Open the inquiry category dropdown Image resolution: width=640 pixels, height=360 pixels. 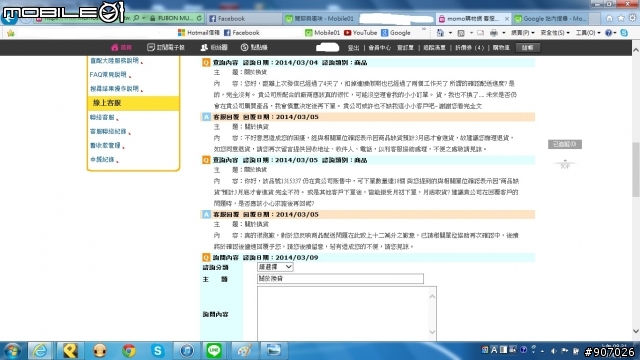[275, 267]
